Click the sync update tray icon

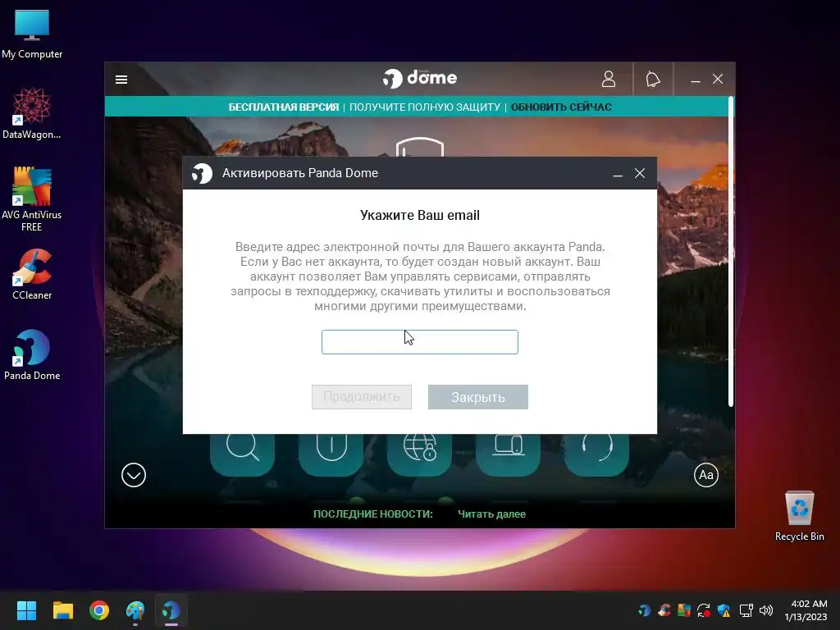(x=704, y=610)
